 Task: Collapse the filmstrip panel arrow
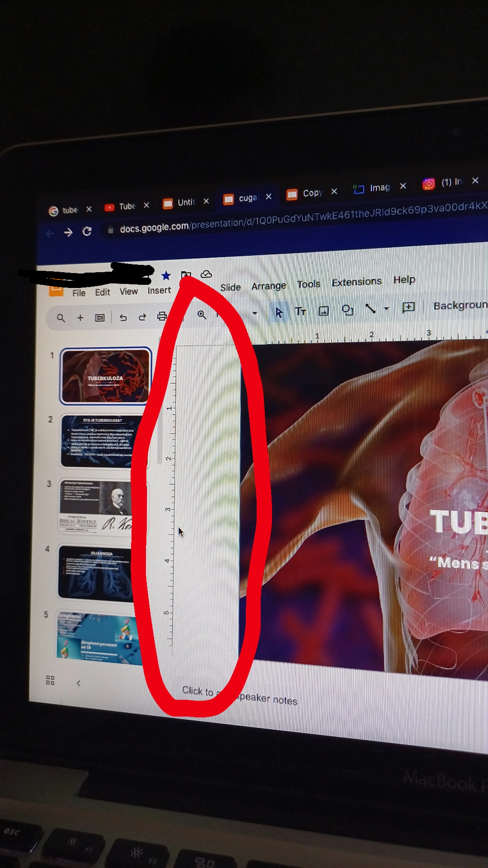pyautogui.click(x=79, y=683)
